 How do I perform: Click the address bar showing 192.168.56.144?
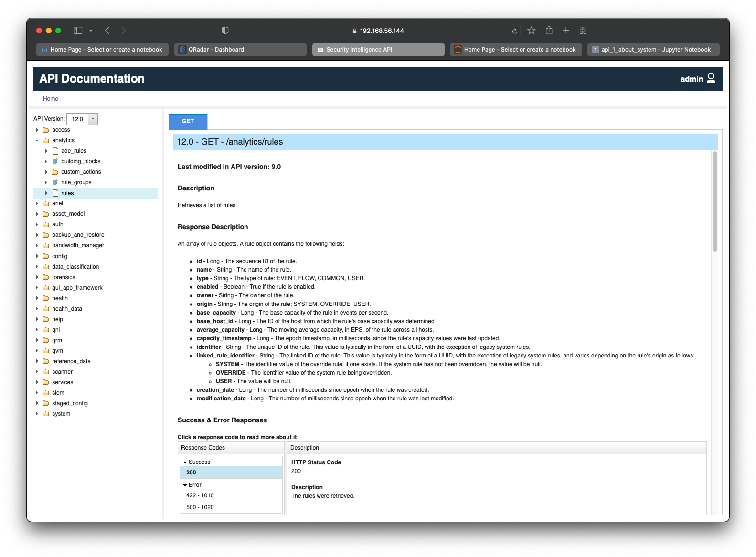[x=378, y=31]
